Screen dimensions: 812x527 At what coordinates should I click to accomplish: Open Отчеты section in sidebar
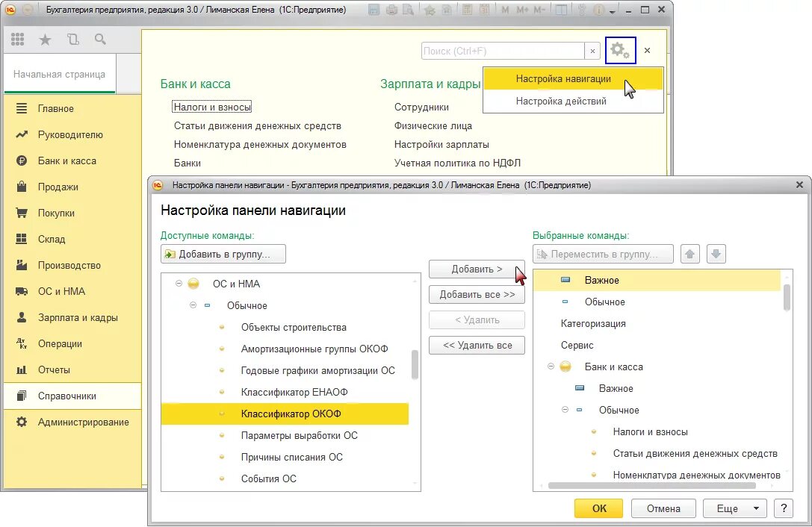(x=72, y=370)
